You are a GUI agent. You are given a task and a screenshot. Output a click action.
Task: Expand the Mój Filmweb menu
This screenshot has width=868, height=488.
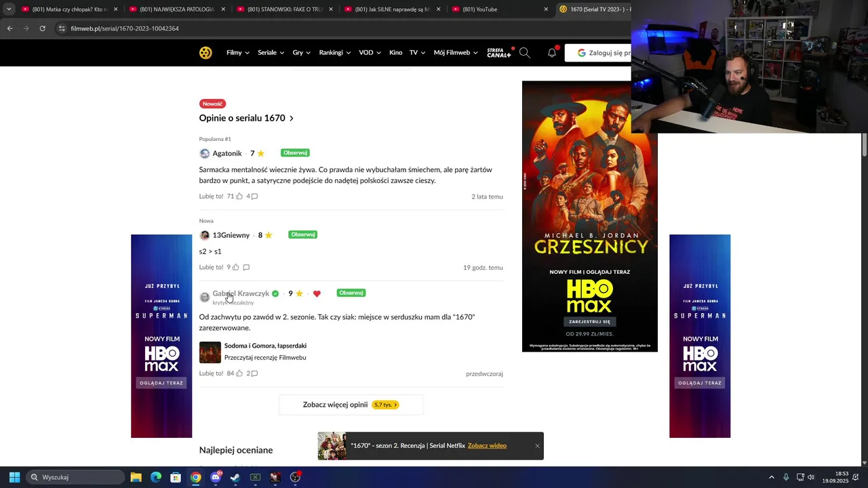click(x=456, y=53)
